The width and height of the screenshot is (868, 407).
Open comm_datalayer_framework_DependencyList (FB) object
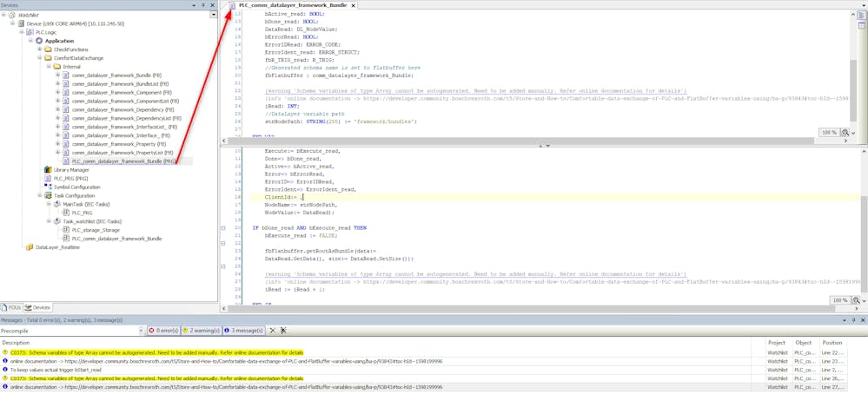127,118
